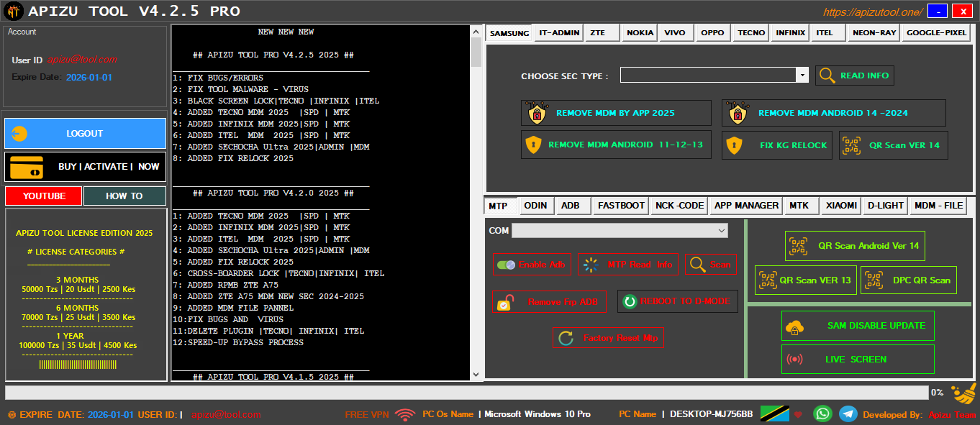Open the NOKIA brand tab
Viewport: 980px width, 425px height.
pyautogui.click(x=640, y=33)
